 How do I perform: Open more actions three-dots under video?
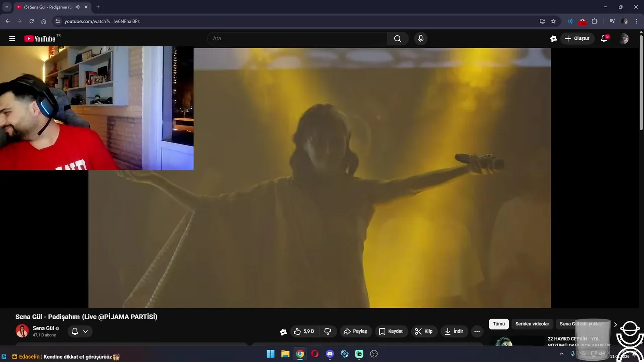(x=477, y=331)
